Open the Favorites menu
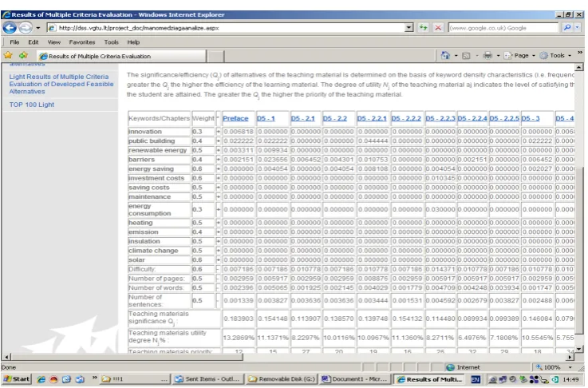This screenshot has height=388, width=588. coord(82,42)
